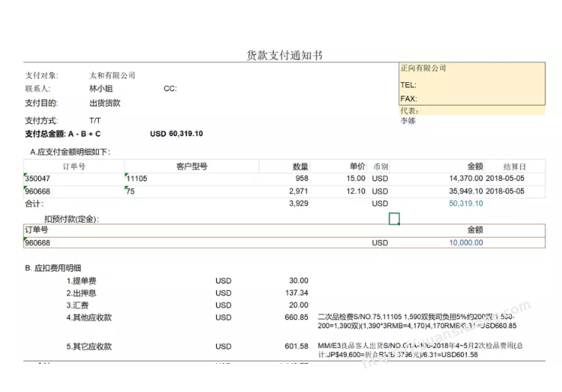
Task: Select the contact name 林小姐
Action: (101, 89)
